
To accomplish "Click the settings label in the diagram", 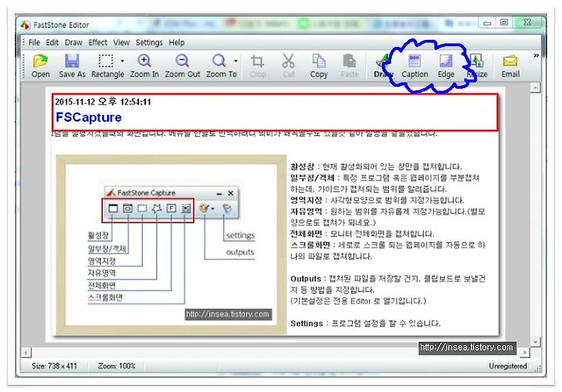I will [x=240, y=235].
